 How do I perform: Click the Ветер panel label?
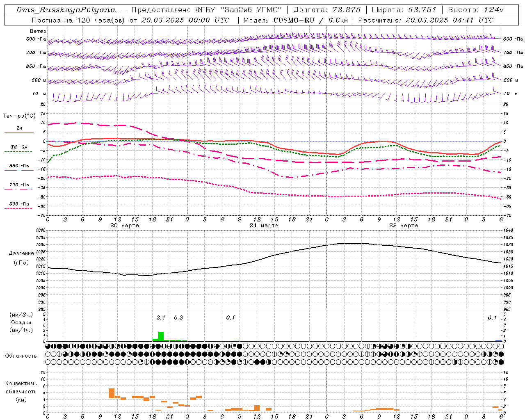tap(38, 31)
